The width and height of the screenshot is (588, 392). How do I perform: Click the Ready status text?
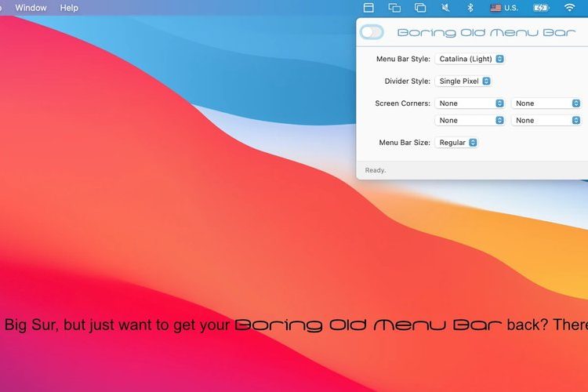tap(376, 170)
